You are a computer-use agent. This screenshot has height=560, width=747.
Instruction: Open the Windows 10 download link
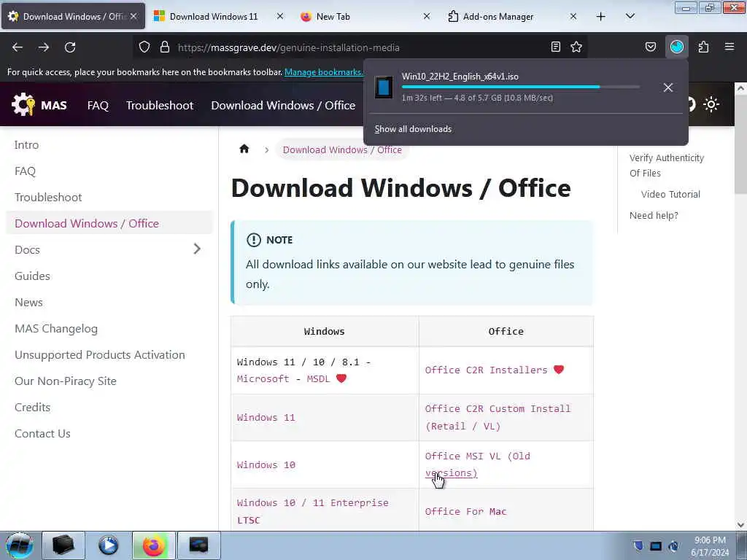pos(266,464)
